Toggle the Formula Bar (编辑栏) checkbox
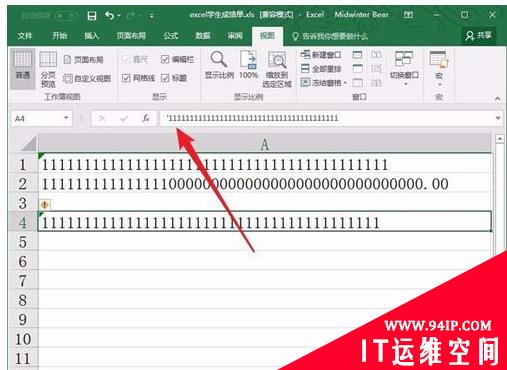Screen dimensions: 507x370 pyautogui.click(x=165, y=59)
